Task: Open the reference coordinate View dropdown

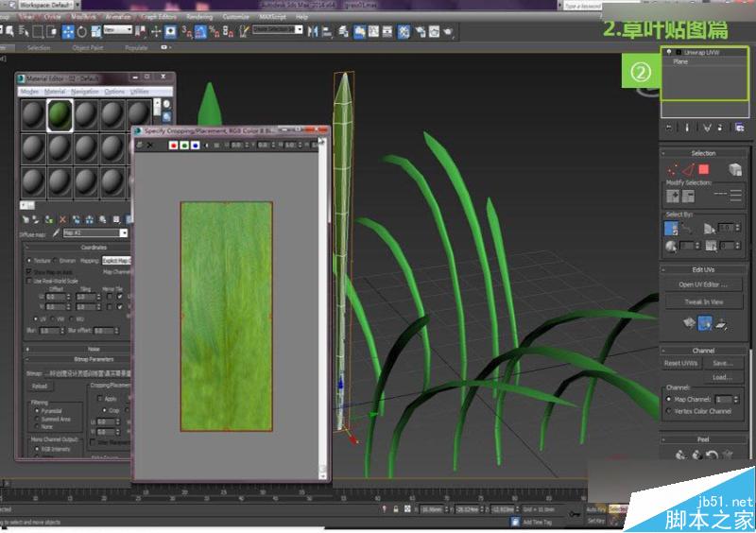Action: (x=117, y=30)
